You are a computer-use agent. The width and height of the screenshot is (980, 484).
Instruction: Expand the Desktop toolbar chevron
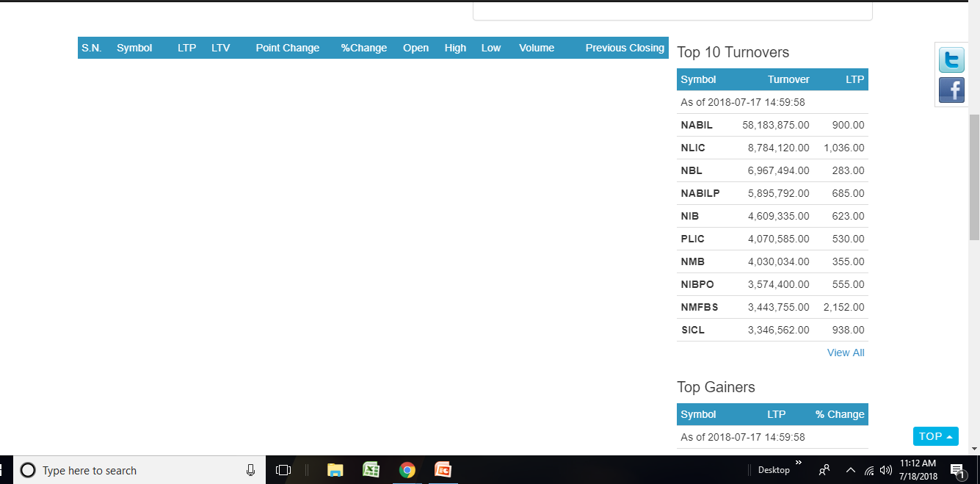(x=799, y=463)
